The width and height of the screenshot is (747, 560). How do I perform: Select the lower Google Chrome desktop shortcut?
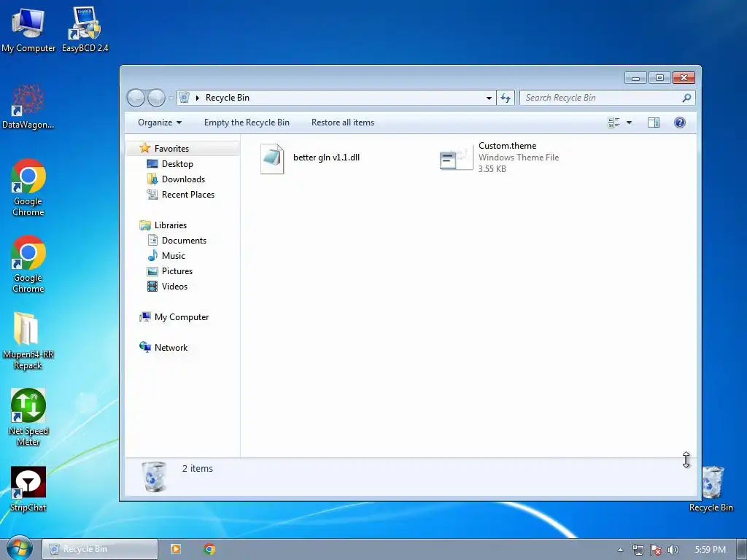coord(28,264)
